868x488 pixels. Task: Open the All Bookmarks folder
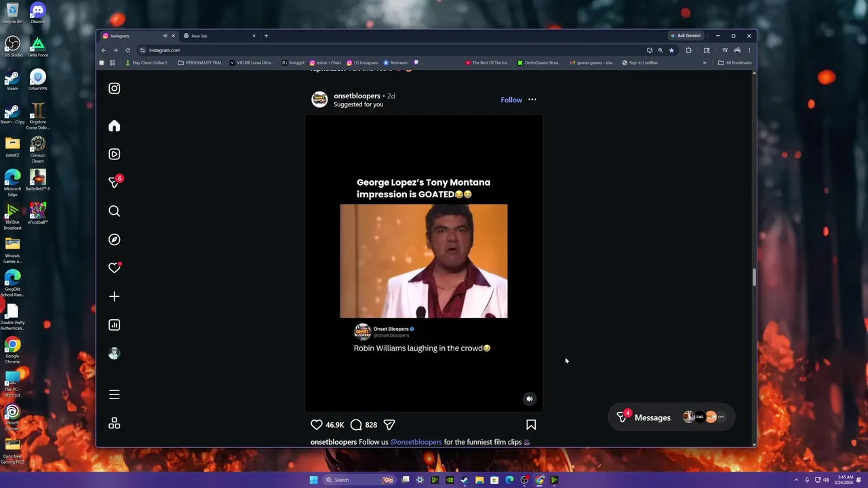[735, 62]
